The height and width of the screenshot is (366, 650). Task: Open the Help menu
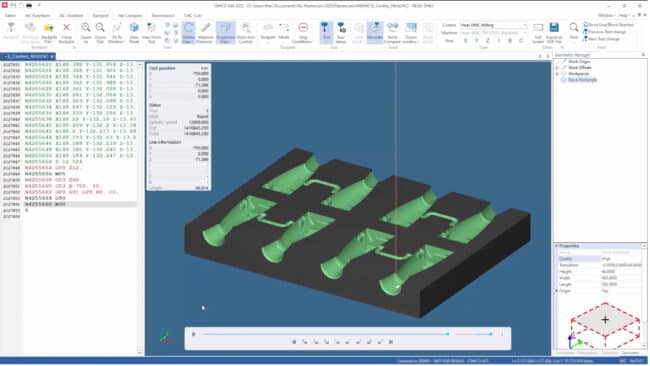coord(623,15)
